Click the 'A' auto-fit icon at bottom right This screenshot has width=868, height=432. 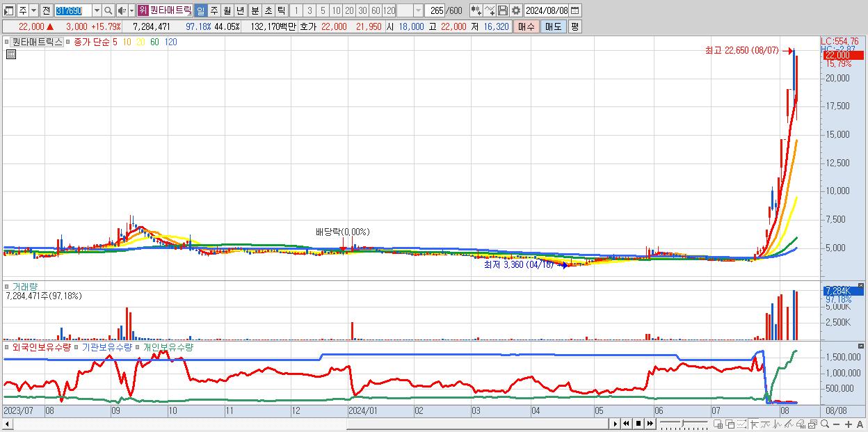pyautogui.click(x=860, y=424)
